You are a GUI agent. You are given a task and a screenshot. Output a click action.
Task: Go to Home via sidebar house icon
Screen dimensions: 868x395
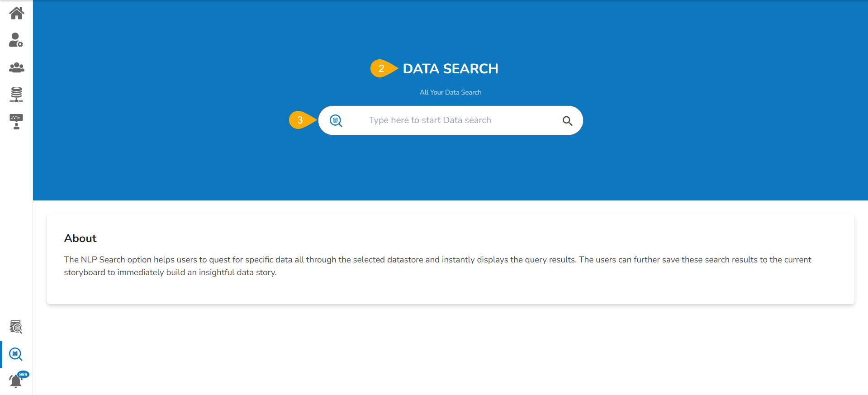point(16,13)
